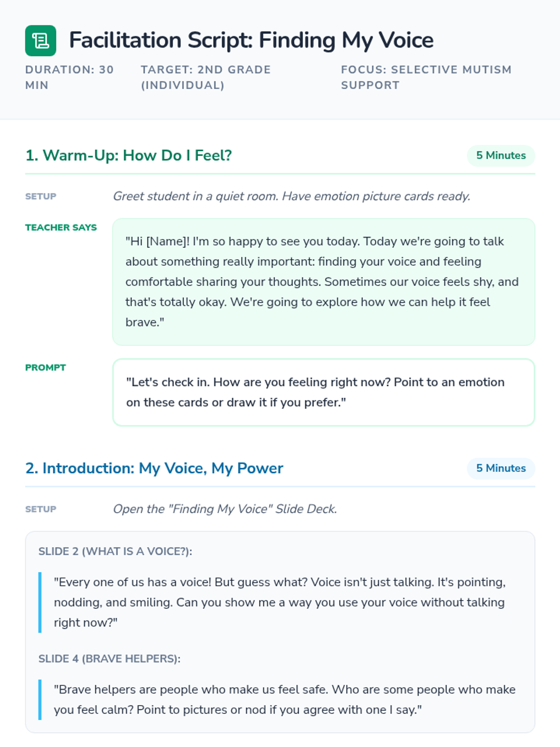
Task: Select the Warm-Up setup instruction text
Action: pyautogui.click(x=292, y=196)
